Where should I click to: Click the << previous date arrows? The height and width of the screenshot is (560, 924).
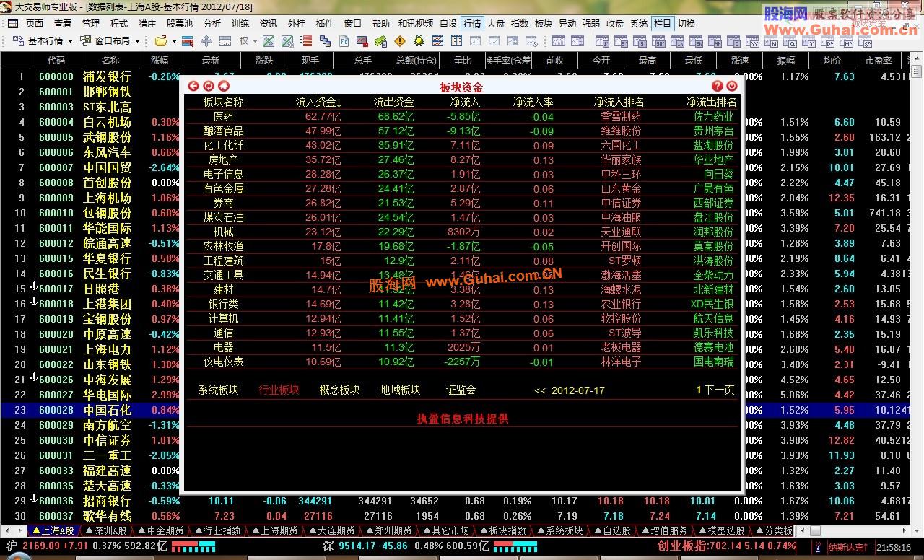[540, 390]
